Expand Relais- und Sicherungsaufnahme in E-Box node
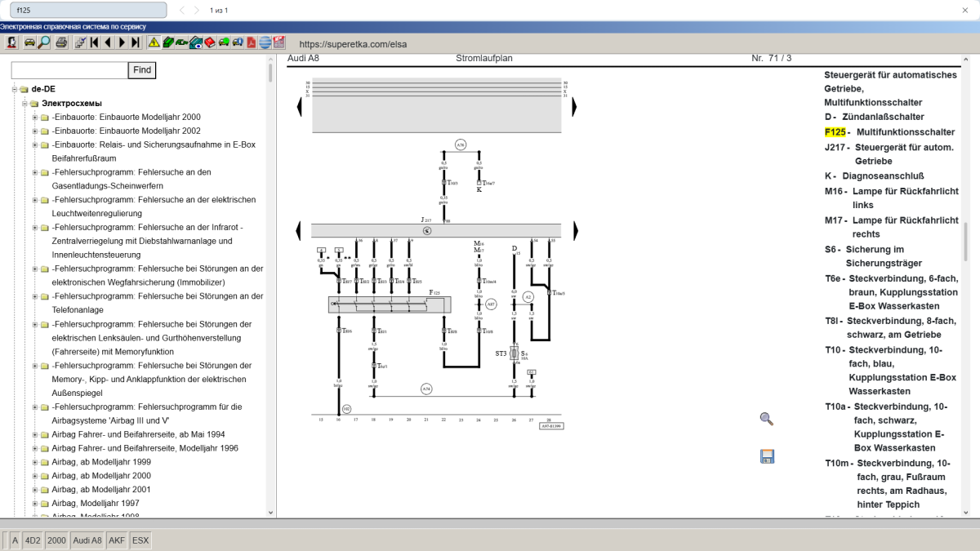 [x=35, y=145]
